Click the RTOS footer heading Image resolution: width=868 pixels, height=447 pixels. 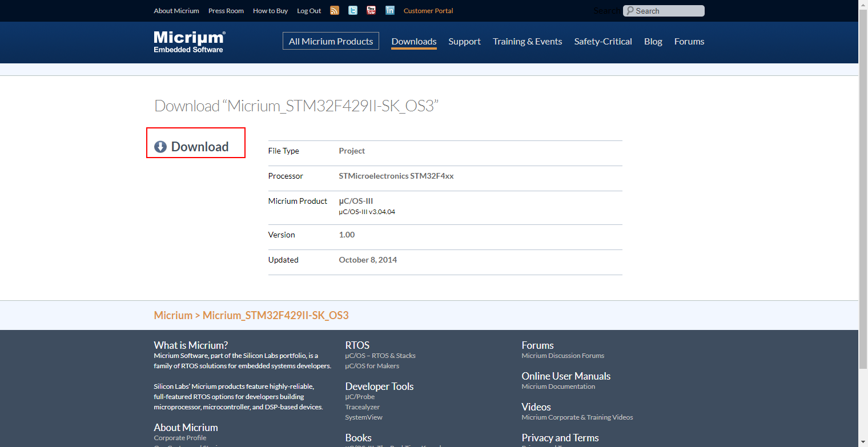pyautogui.click(x=357, y=345)
